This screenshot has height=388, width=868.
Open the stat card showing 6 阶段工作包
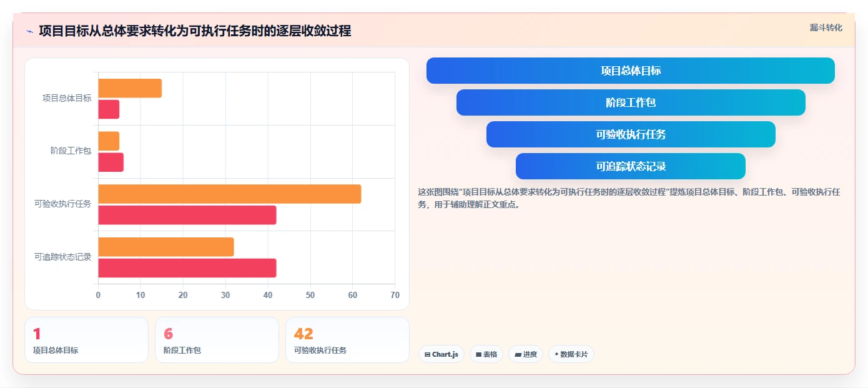(x=217, y=340)
